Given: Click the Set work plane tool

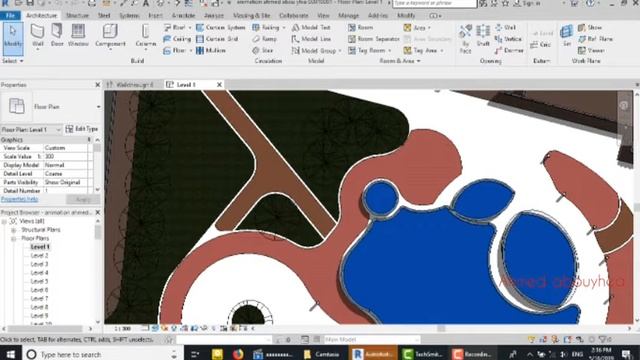Looking at the screenshot, I should (x=567, y=36).
